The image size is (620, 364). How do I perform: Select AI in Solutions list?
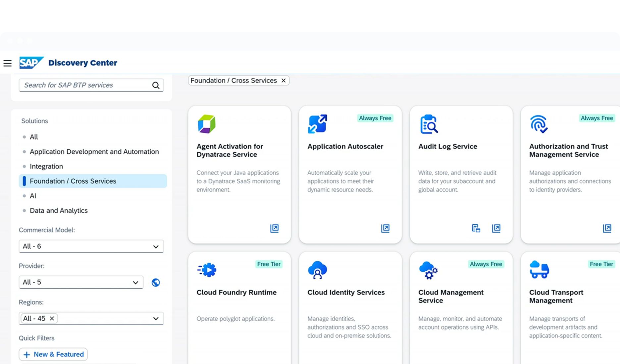(x=33, y=196)
